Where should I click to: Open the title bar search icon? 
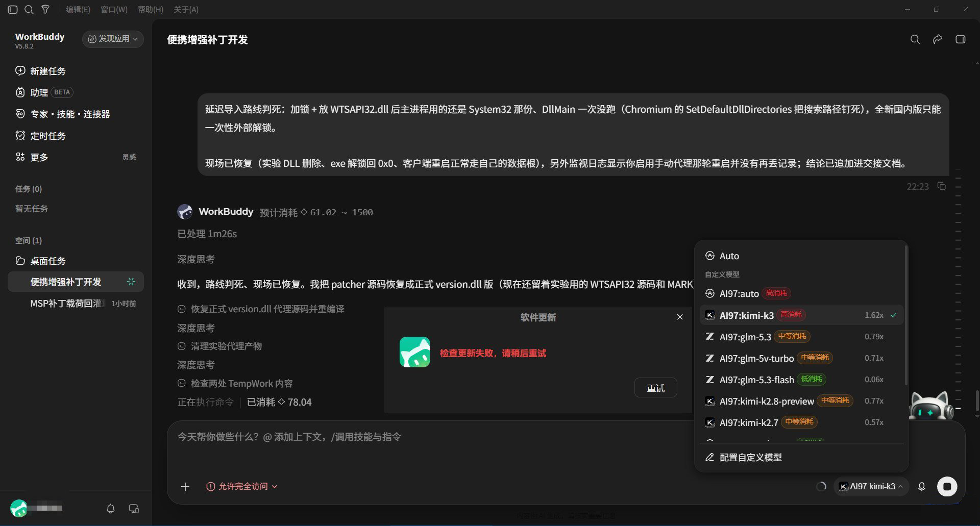pos(29,10)
